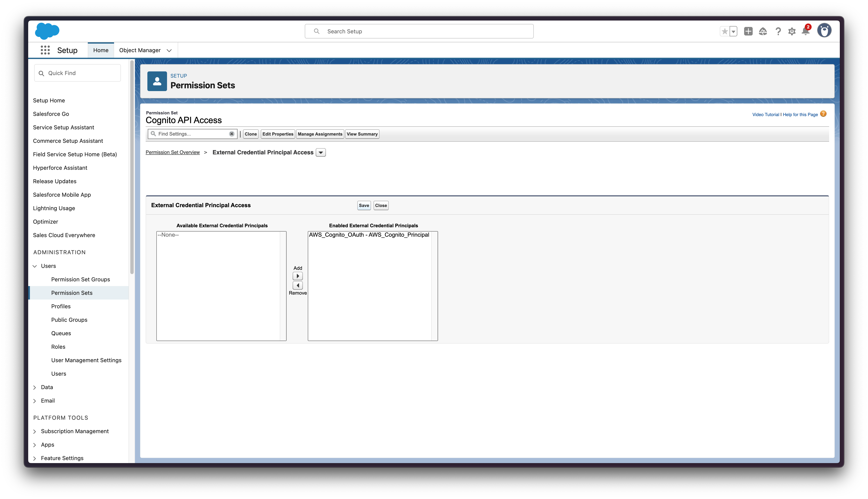868x499 pixels.
Task: Expand the Apps section
Action: (35, 445)
